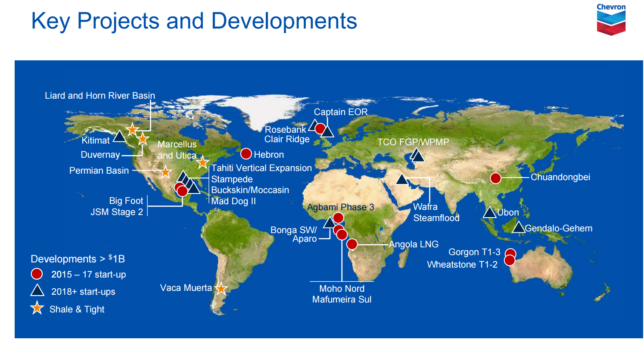Screen dimensions: 644x340
Task: Select the Gendalo-Gehem triangle marker
Action: point(518,227)
